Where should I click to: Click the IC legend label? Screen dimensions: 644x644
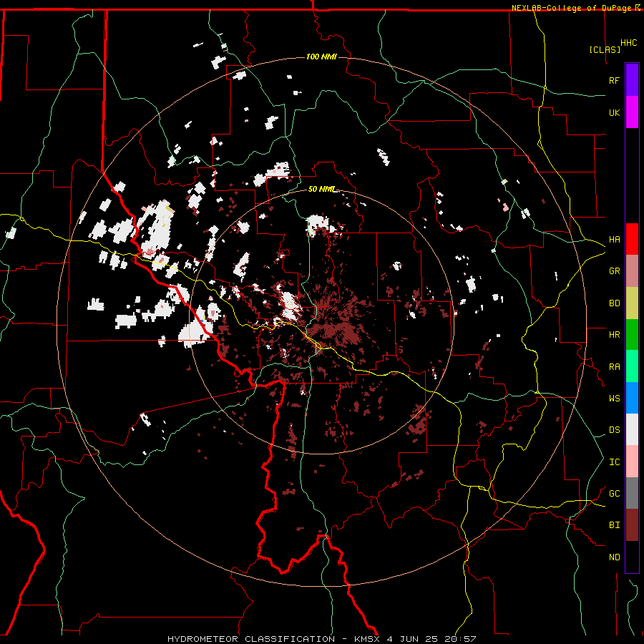614,462
